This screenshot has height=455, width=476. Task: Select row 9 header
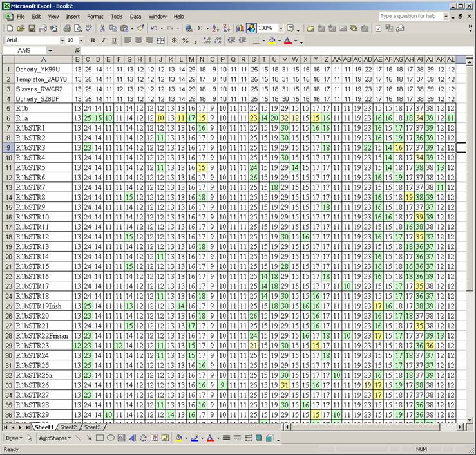point(8,148)
